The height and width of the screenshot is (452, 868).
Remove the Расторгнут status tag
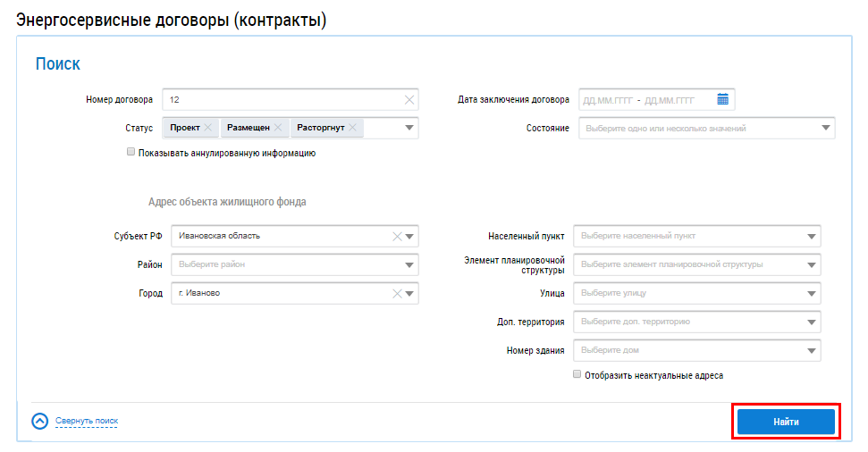(353, 128)
